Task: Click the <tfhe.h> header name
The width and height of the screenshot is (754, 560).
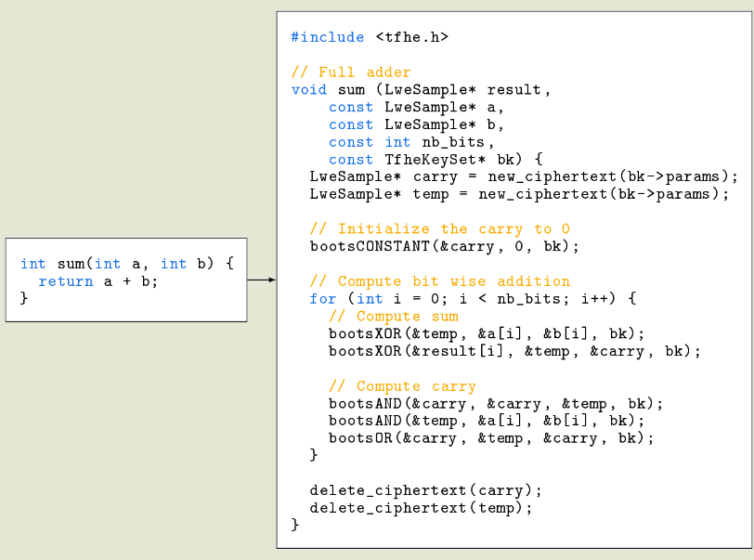Action: [411, 37]
